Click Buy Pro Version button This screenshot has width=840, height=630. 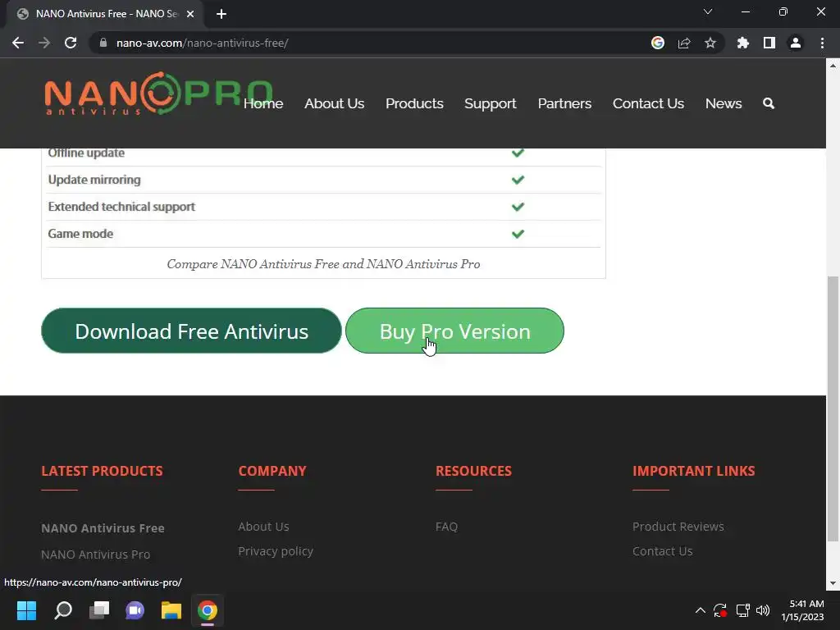pyautogui.click(x=454, y=331)
